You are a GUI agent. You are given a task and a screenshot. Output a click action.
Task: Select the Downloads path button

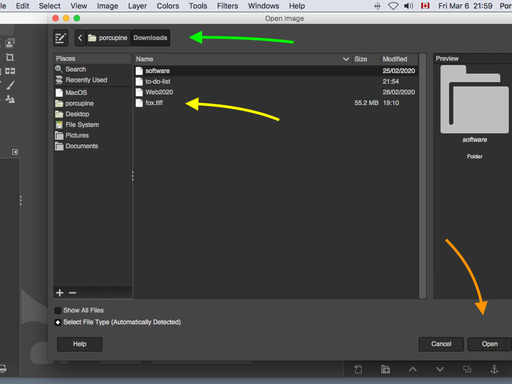[x=150, y=38]
